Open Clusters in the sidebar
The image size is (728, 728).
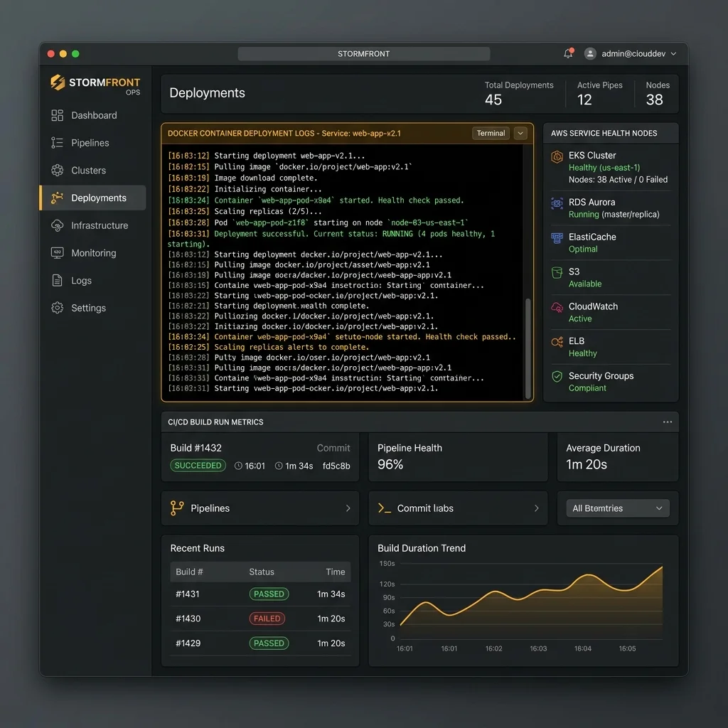pos(93,171)
